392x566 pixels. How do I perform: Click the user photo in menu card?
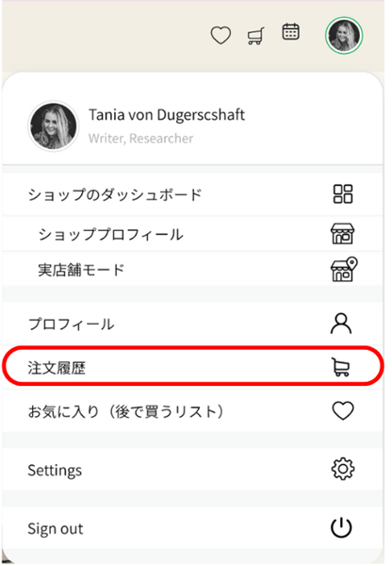(54, 126)
